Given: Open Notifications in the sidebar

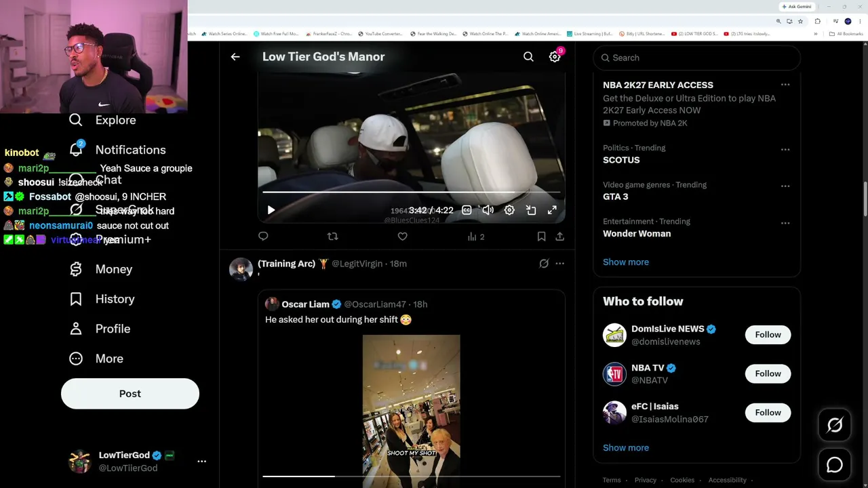Looking at the screenshot, I should click(130, 150).
